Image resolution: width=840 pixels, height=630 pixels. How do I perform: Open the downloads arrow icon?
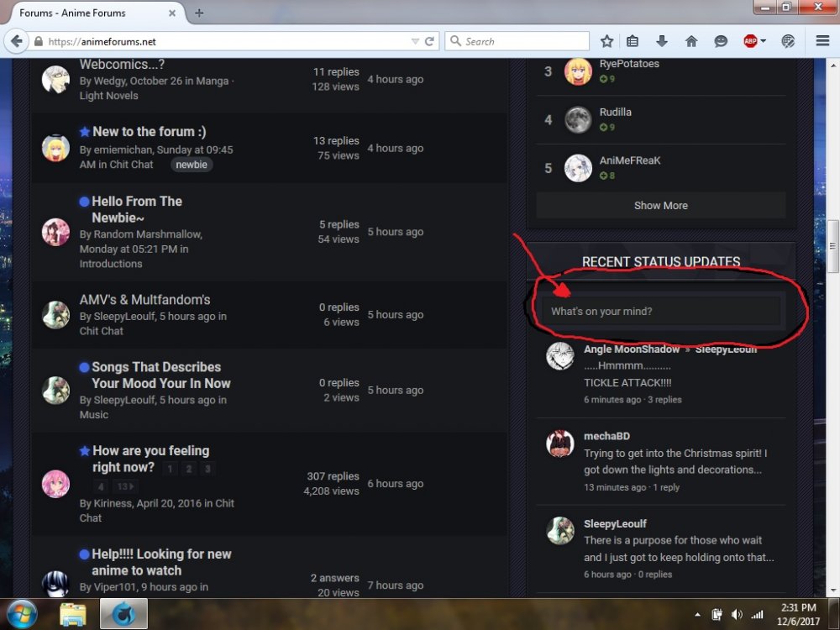pos(662,41)
